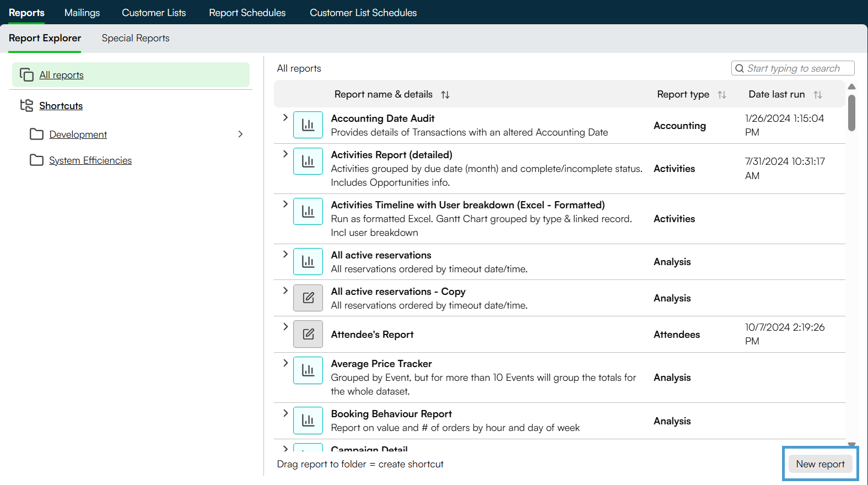Image resolution: width=868 pixels, height=485 pixels.
Task: Click the Accounting report type cell
Action: coord(680,126)
